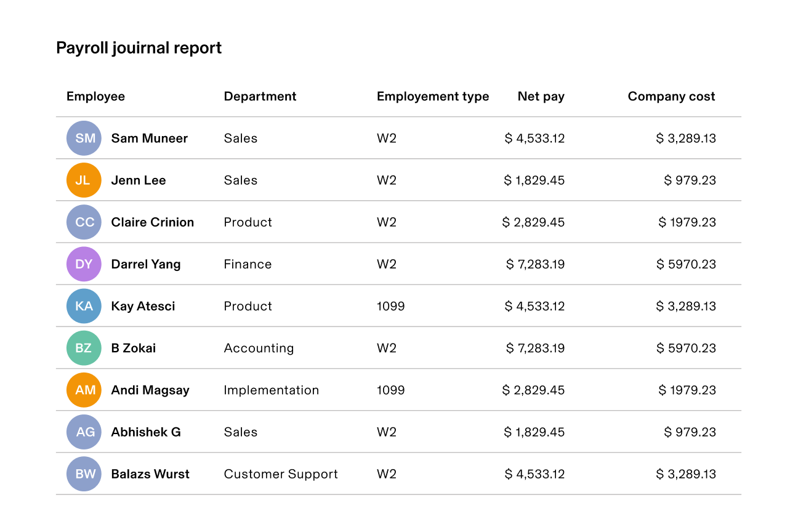Viewport: 798px width, 532px height.
Task: Select Kay Atesci's net pay $ 4,533.12
Action: click(x=534, y=306)
